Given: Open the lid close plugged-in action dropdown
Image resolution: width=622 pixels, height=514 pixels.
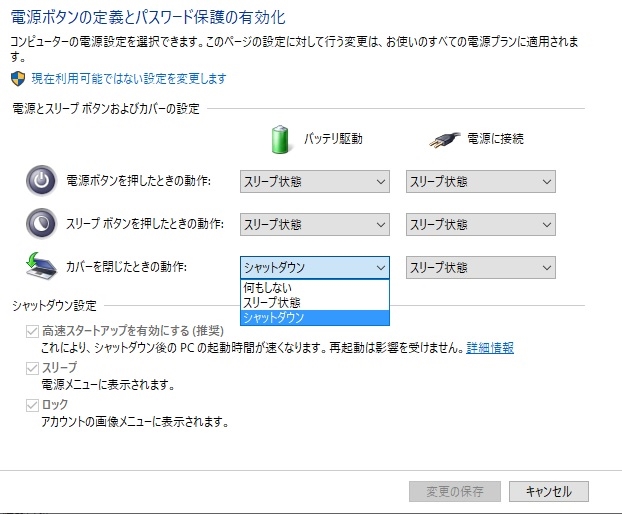Looking at the screenshot, I should click(480, 267).
